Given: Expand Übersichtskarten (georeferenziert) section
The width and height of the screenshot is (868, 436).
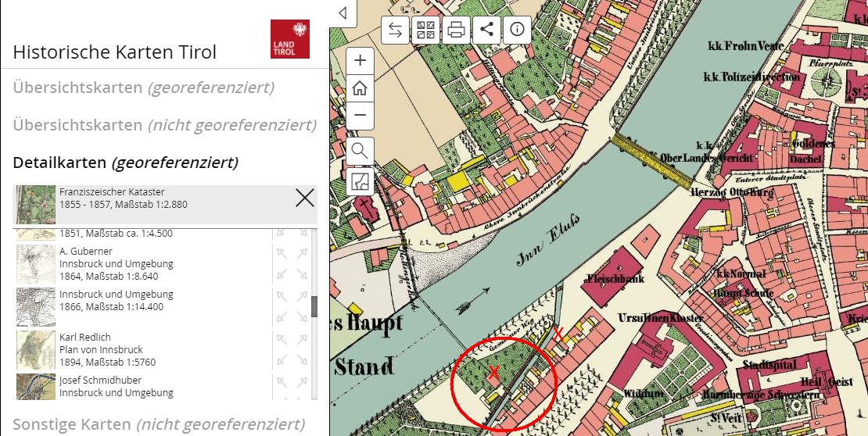Looking at the screenshot, I should pos(144,88).
